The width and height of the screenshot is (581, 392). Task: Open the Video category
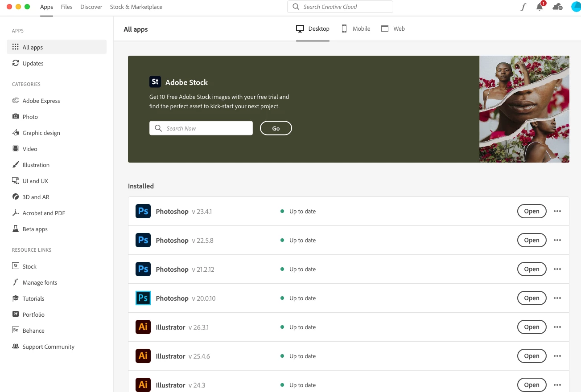(x=57, y=149)
